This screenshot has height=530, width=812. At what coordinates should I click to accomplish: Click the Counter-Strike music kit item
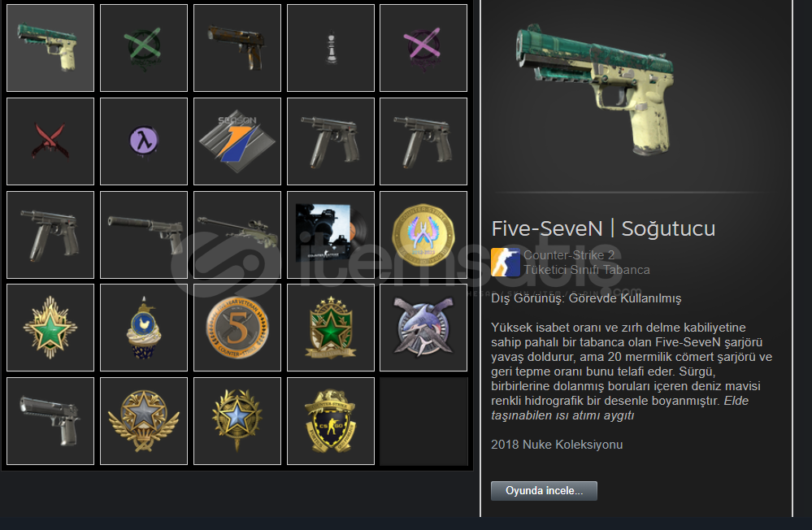(x=330, y=234)
